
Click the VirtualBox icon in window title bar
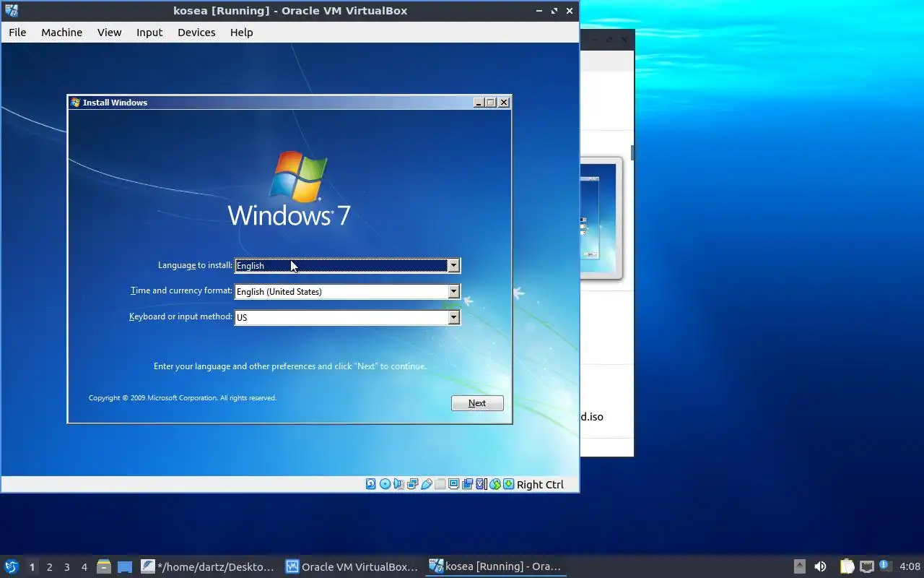point(11,11)
